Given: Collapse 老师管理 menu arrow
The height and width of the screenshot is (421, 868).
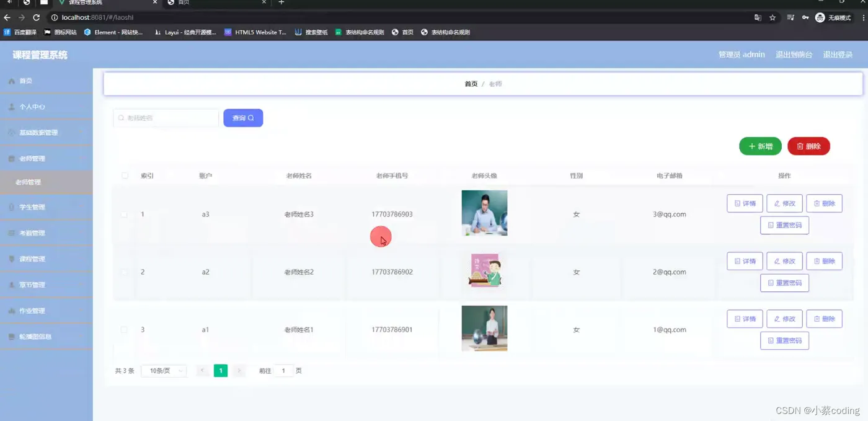Looking at the screenshot, I should pyautogui.click(x=82, y=159).
